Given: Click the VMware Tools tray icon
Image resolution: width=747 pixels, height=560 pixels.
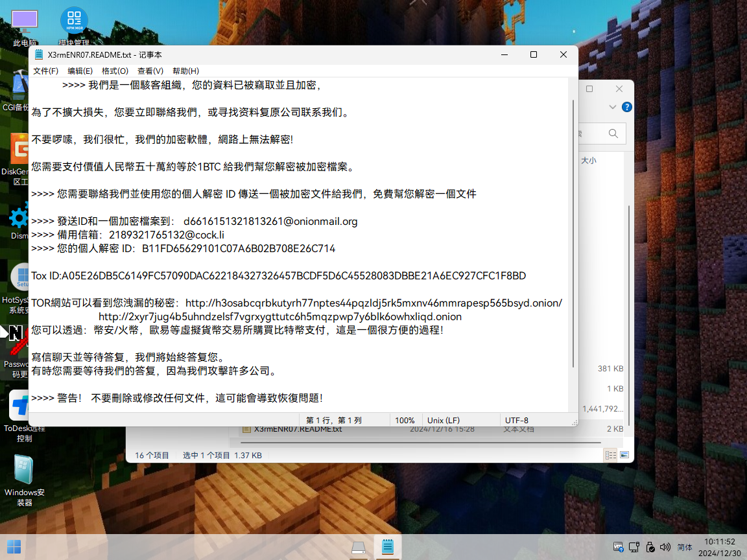Looking at the screenshot, I should pos(618,547).
